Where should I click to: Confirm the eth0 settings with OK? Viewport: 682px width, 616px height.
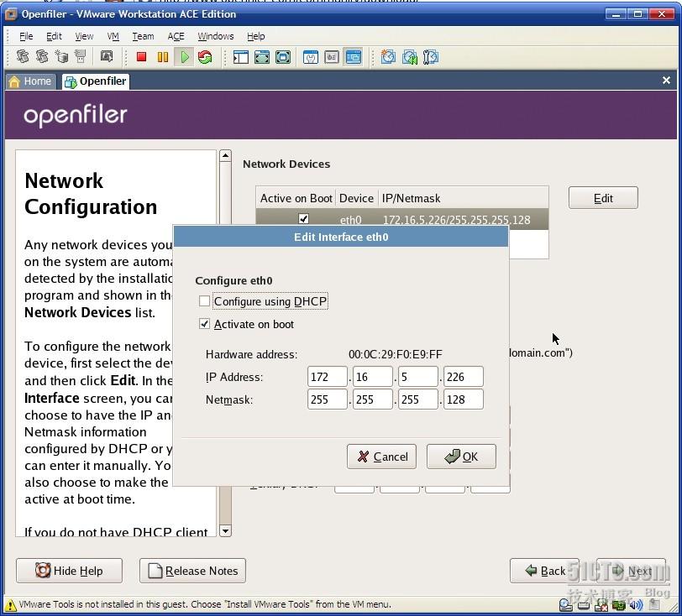coord(461,457)
